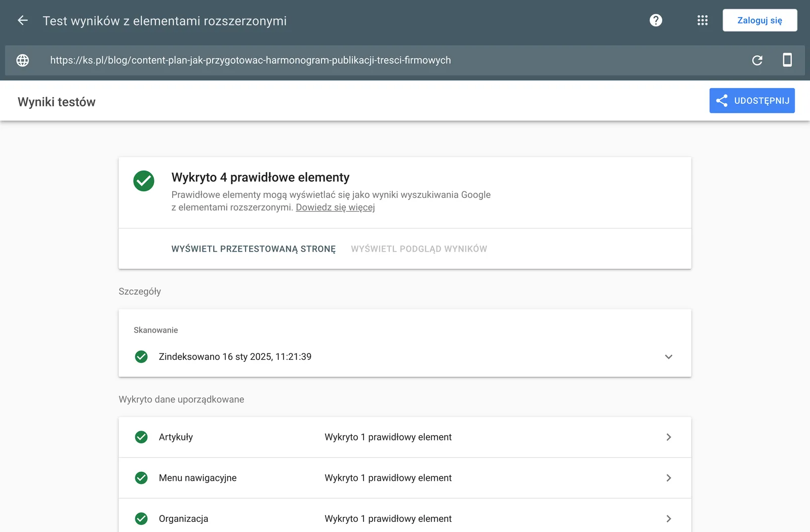Reload the test with the refresh icon

pos(757,60)
